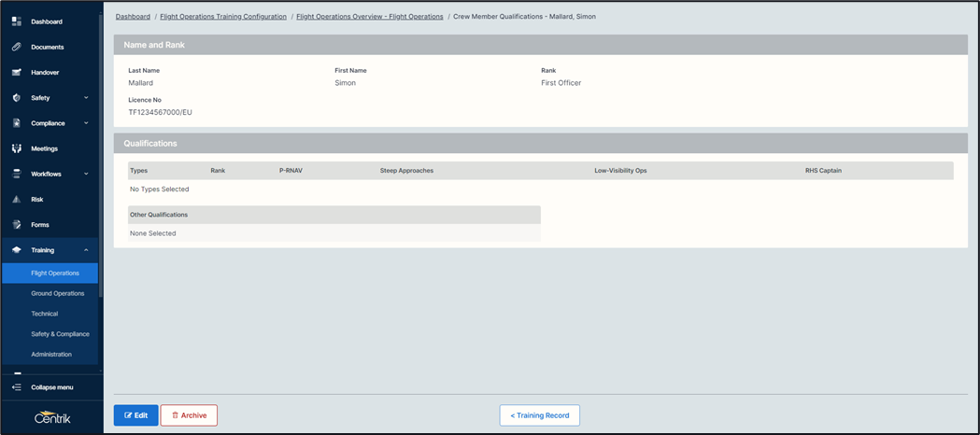Collapse the Training submenu chevron

(86, 250)
